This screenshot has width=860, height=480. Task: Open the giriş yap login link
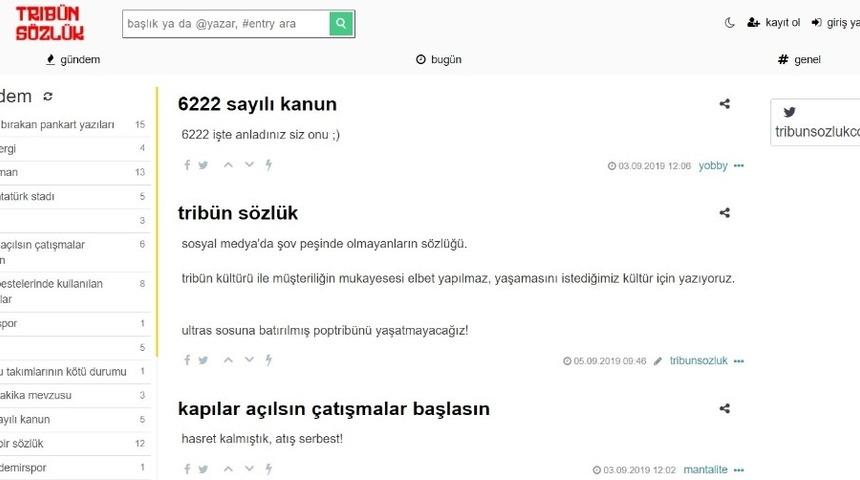click(x=835, y=22)
